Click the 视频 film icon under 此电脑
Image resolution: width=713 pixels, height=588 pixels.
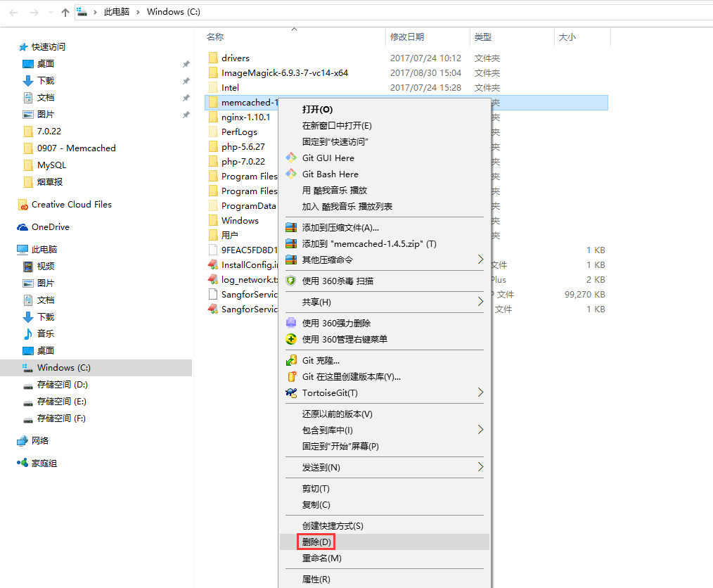coord(27,267)
